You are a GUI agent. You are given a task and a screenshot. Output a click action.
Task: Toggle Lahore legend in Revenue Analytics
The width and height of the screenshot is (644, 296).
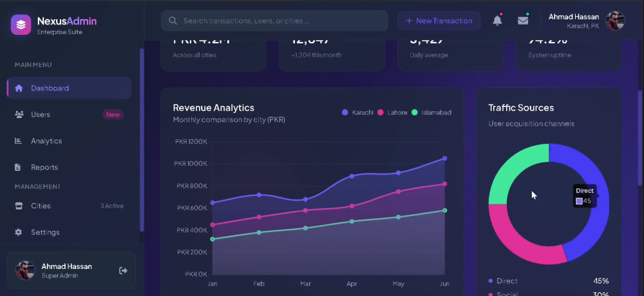392,112
